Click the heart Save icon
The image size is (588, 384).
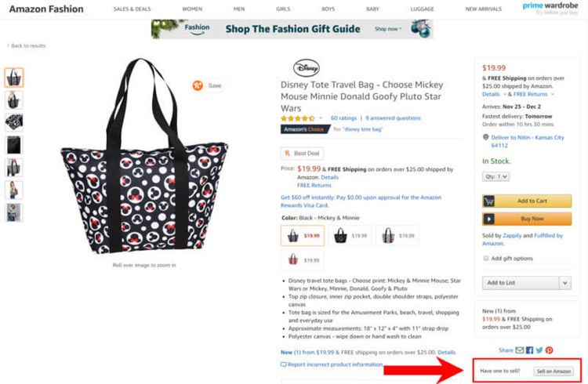pos(198,85)
